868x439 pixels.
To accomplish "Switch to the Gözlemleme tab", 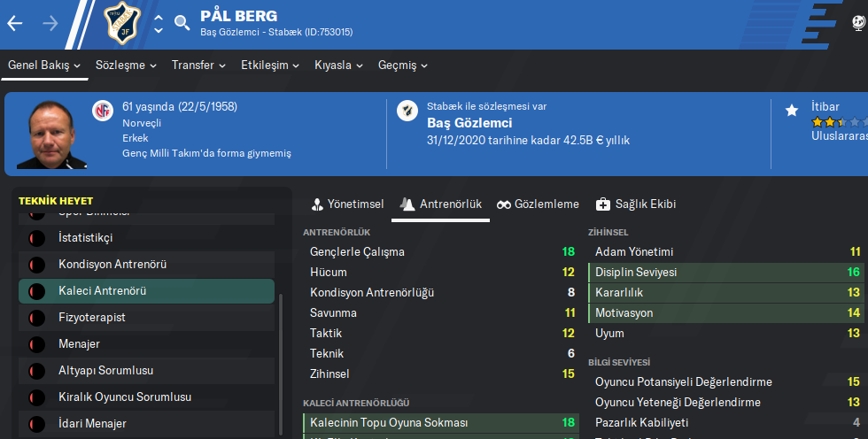I will pos(538,204).
